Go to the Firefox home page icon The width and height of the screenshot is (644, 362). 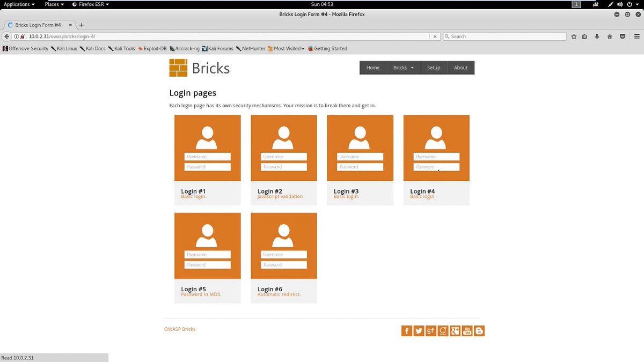[x=610, y=36]
